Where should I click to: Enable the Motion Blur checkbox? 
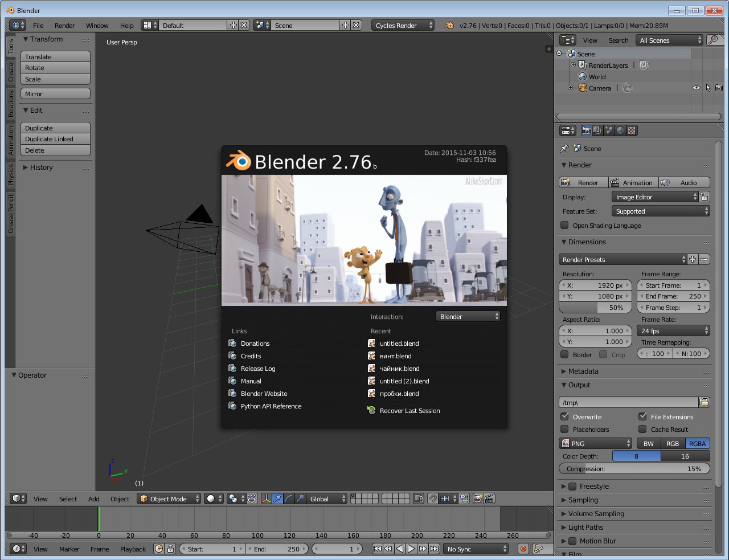[572, 541]
